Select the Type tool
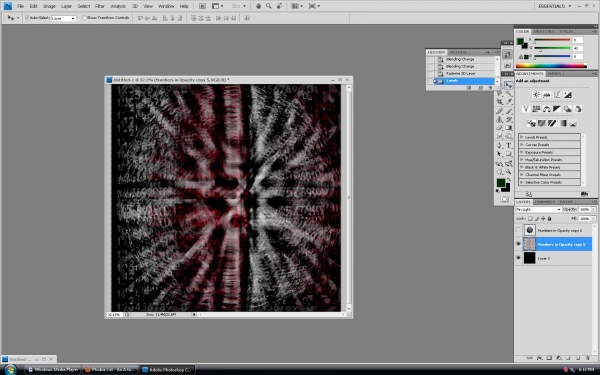This screenshot has width=600, height=375. 509,145
